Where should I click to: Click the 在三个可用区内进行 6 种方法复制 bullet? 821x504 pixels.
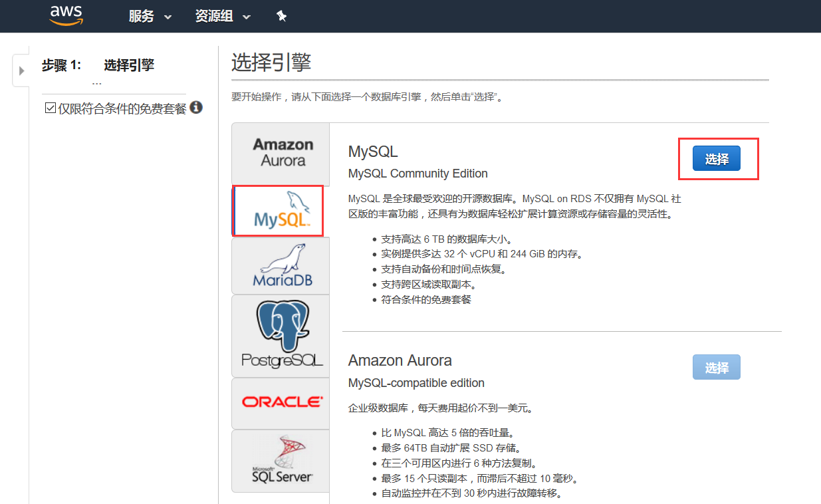(459, 463)
